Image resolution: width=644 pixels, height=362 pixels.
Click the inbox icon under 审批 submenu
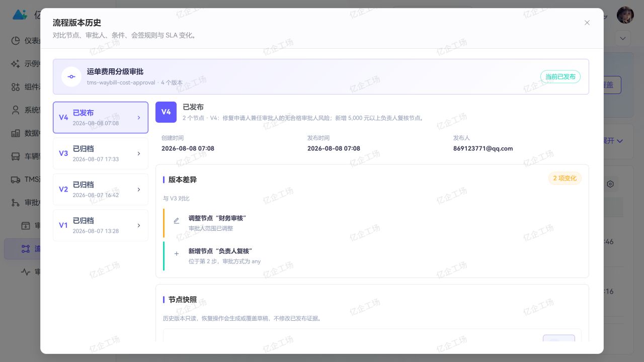click(x=26, y=226)
